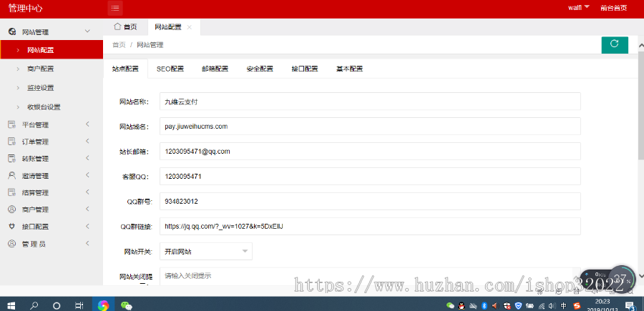644x311 pixels.
Task: Select 网站配置 in the sidebar
Action: (52, 49)
